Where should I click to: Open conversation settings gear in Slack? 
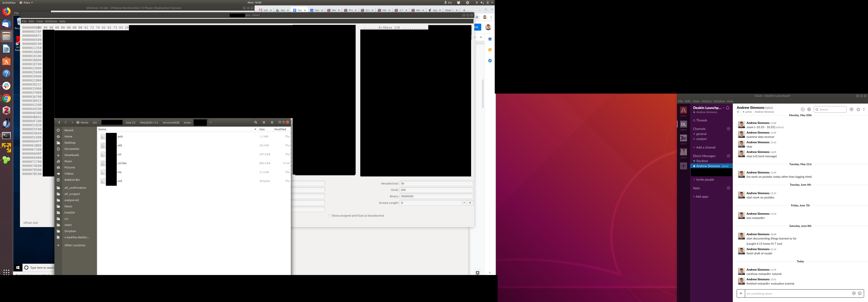coord(809,109)
